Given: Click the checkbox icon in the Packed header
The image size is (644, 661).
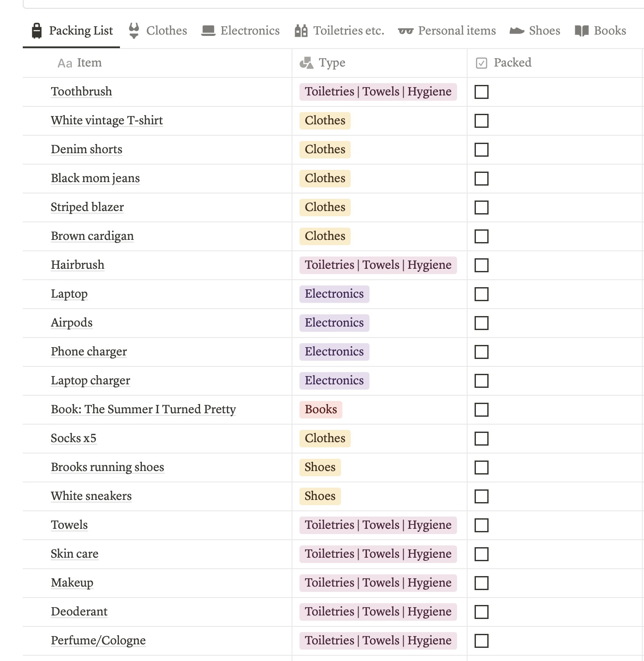Looking at the screenshot, I should click(x=481, y=63).
